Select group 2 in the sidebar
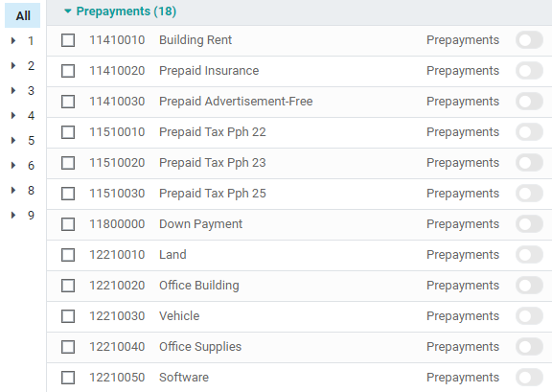The height and width of the screenshot is (392, 552). point(31,66)
